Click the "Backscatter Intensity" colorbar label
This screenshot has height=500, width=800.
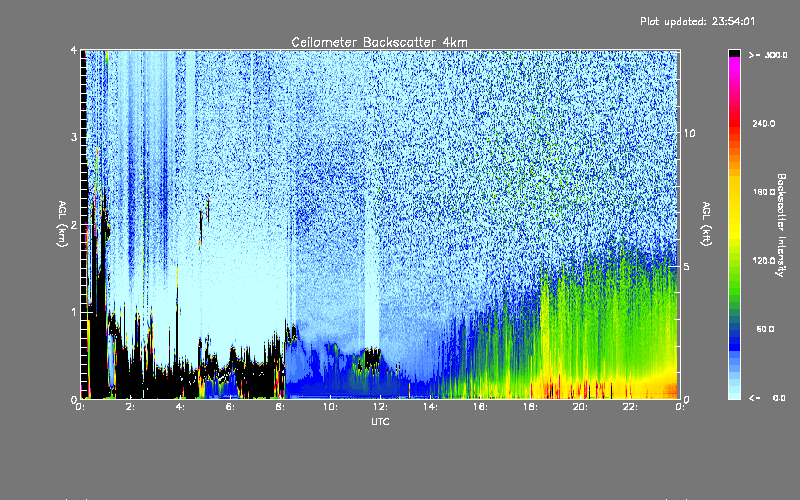tap(781, 225)
